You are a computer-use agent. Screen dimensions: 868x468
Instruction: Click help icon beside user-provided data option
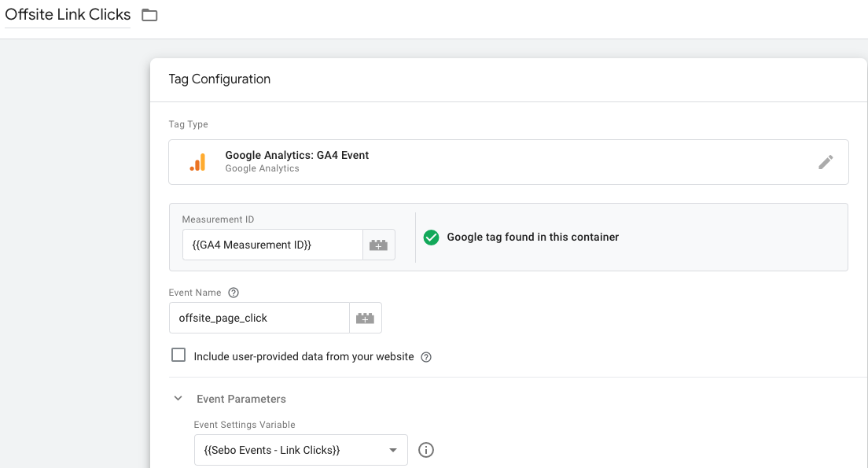pyautogui.click(x=426, y=357)
